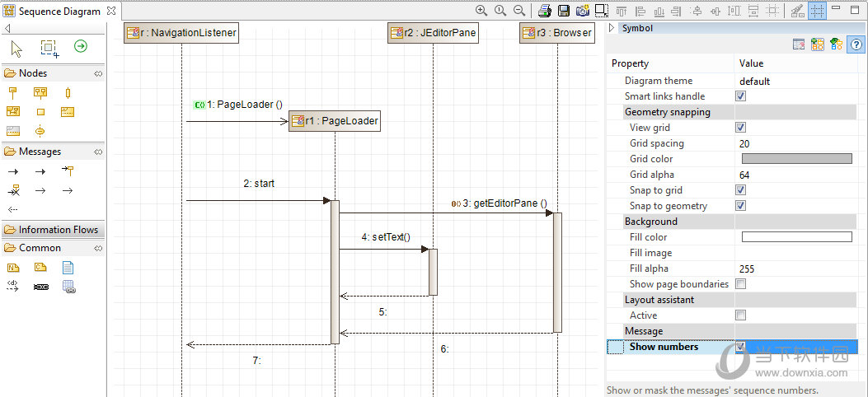
Task: Select the arrow pointer tool in palette
Action: 16,49
